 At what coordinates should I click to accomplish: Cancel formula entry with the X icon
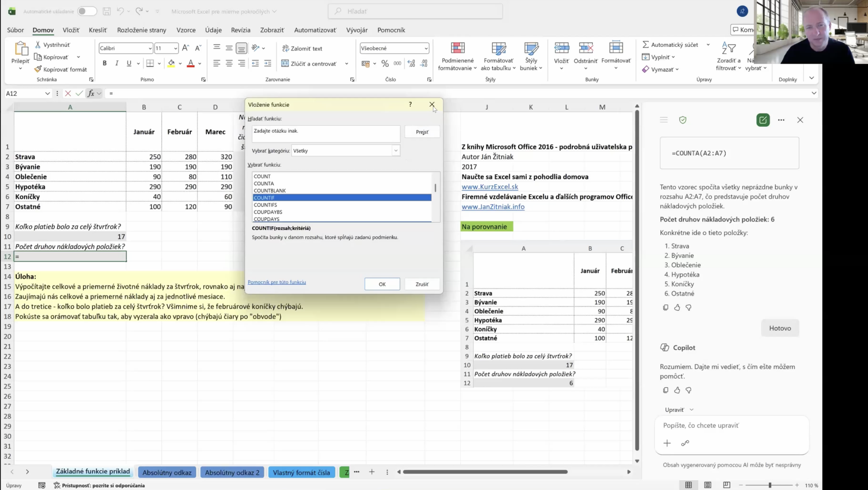(68, 93)
